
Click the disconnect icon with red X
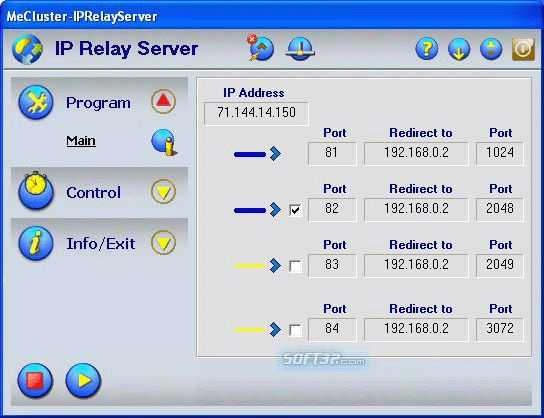261,48
